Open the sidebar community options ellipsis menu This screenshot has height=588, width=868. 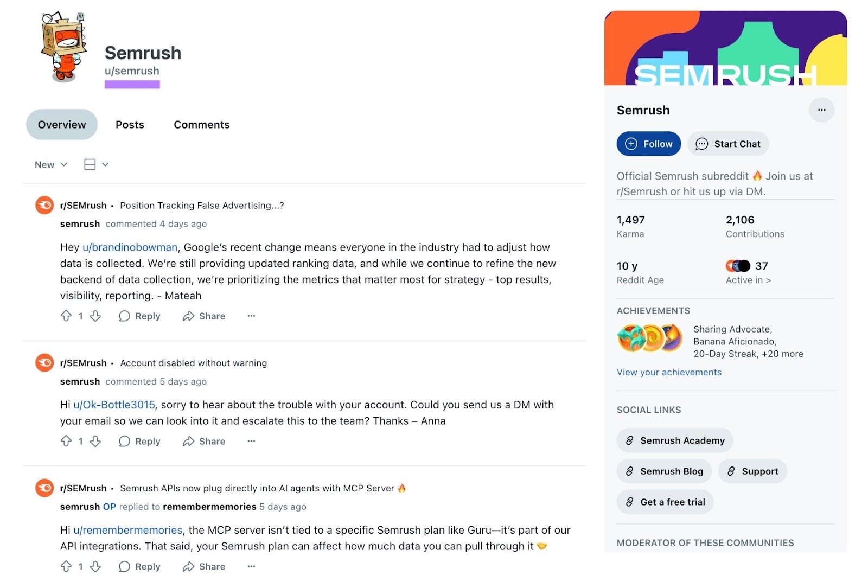822,110
